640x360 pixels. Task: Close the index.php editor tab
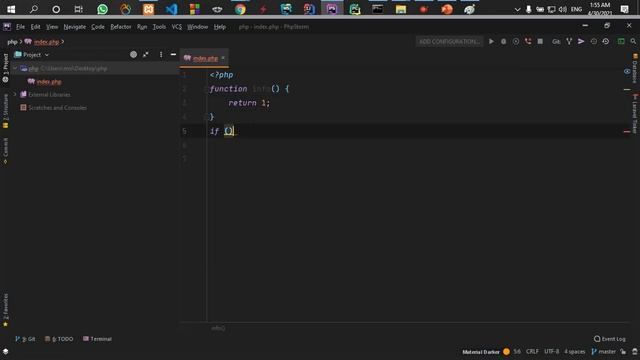[223, 58]
